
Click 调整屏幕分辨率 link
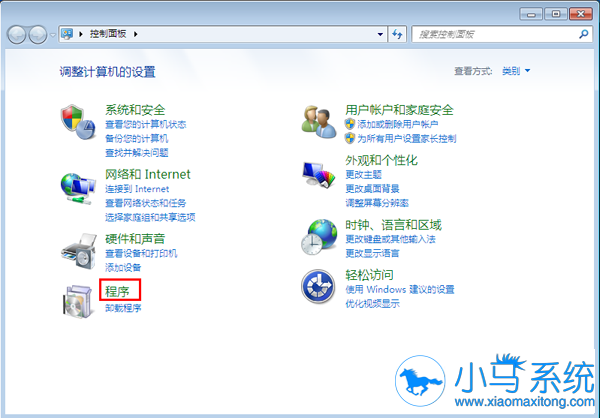(x=377, y=203)
